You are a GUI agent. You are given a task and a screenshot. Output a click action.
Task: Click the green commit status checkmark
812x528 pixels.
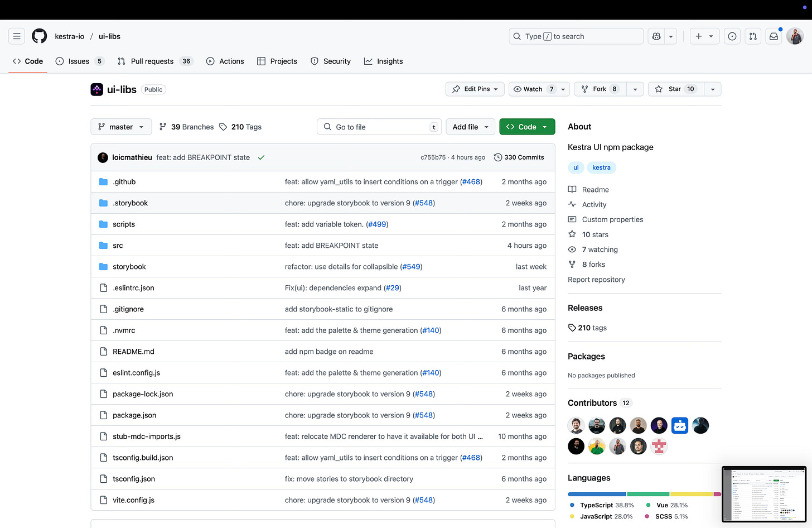click(261, 157)
